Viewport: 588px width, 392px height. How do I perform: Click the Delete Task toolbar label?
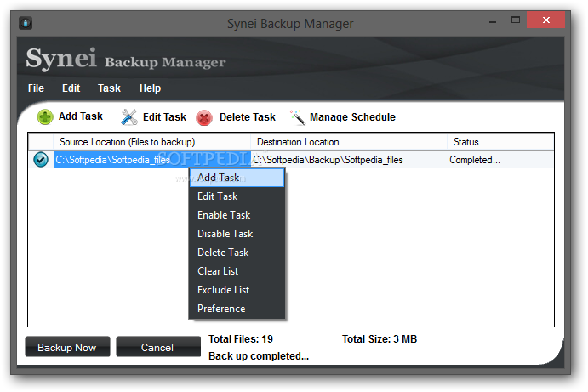click(x=248, y=117)
